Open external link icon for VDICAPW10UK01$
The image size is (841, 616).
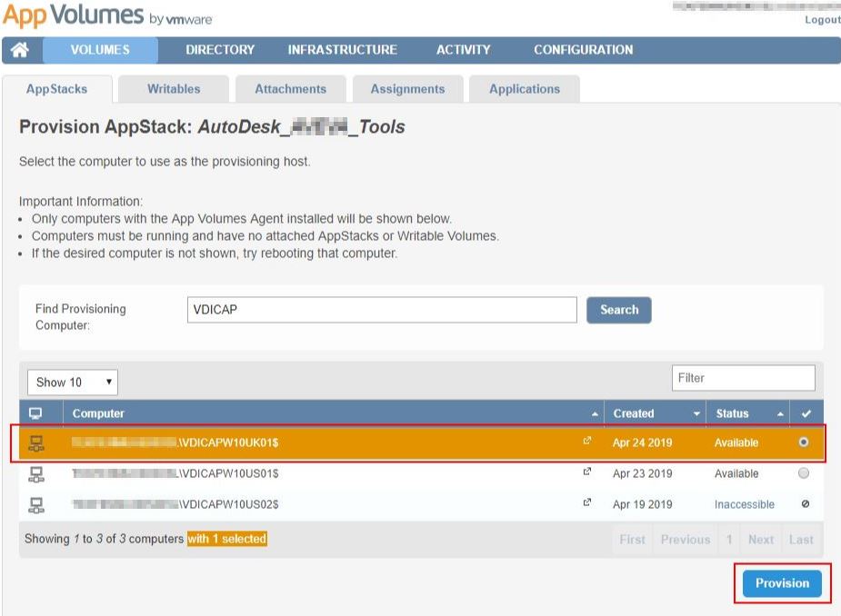[x=587, y=441]
